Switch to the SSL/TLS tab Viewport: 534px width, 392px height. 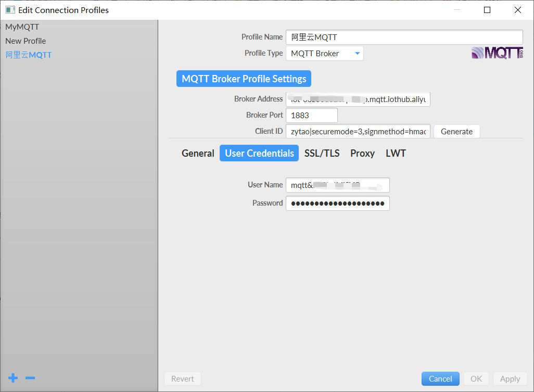[322, 153]
